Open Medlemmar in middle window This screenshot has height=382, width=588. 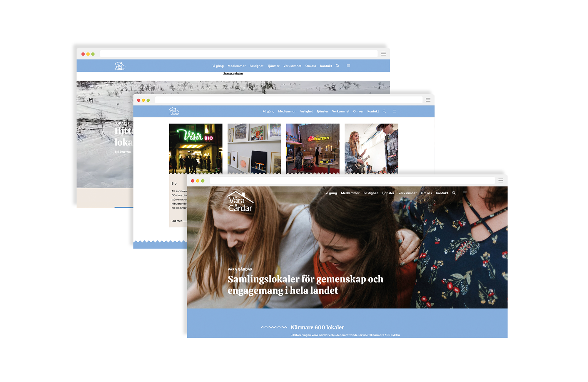point(287,111)
